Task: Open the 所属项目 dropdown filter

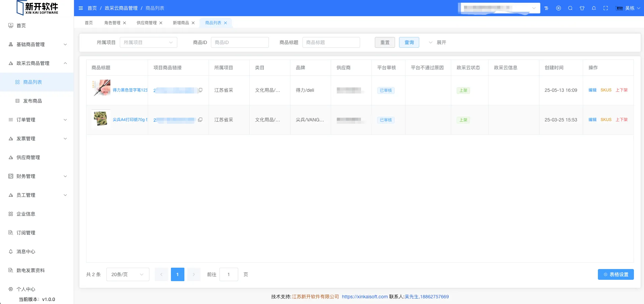Action: click(148, 42)
